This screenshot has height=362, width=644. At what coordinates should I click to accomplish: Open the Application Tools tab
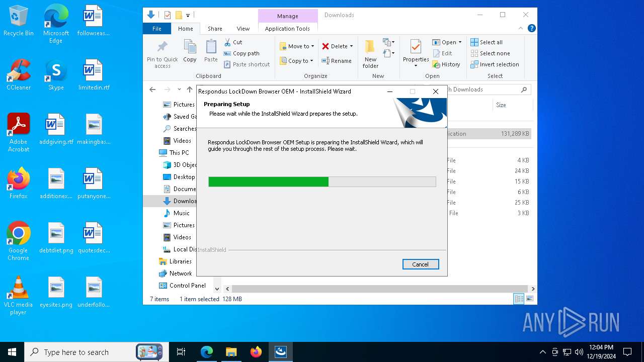click(287, 29)
